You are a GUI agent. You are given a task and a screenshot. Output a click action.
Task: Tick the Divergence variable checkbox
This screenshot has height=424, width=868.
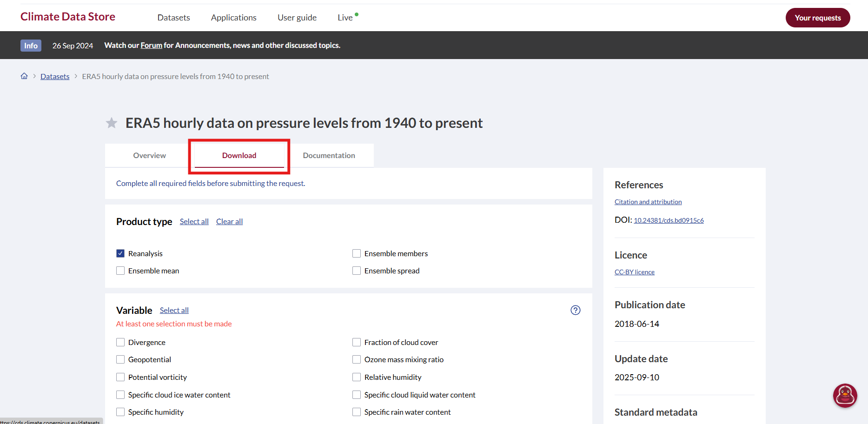120,342
